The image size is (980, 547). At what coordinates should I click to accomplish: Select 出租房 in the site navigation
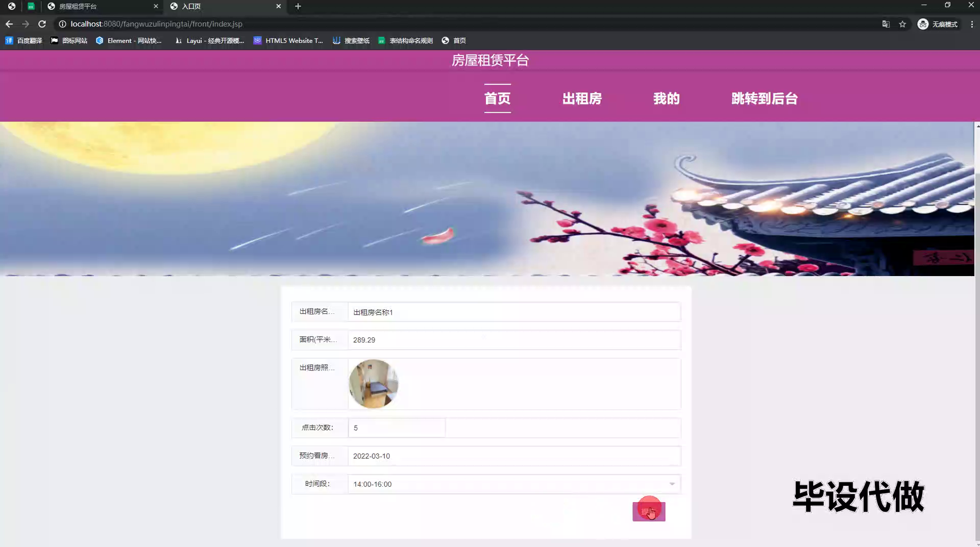tap(582, 98)
